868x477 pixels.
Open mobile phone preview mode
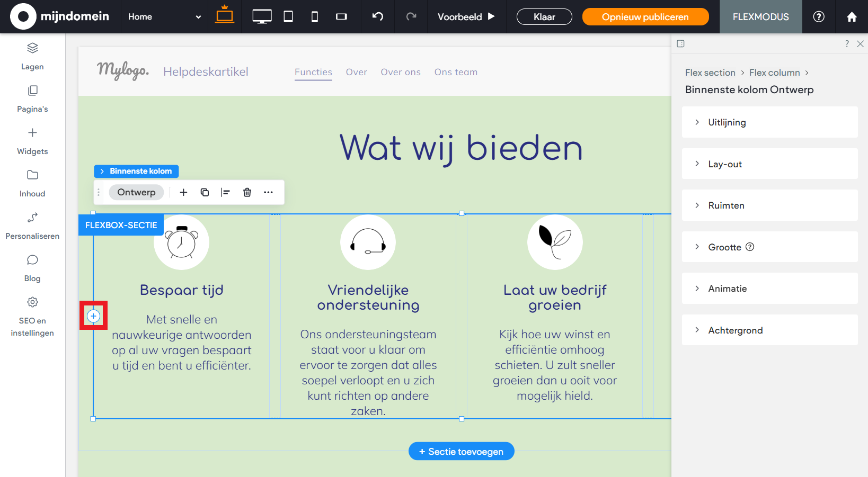314,16
